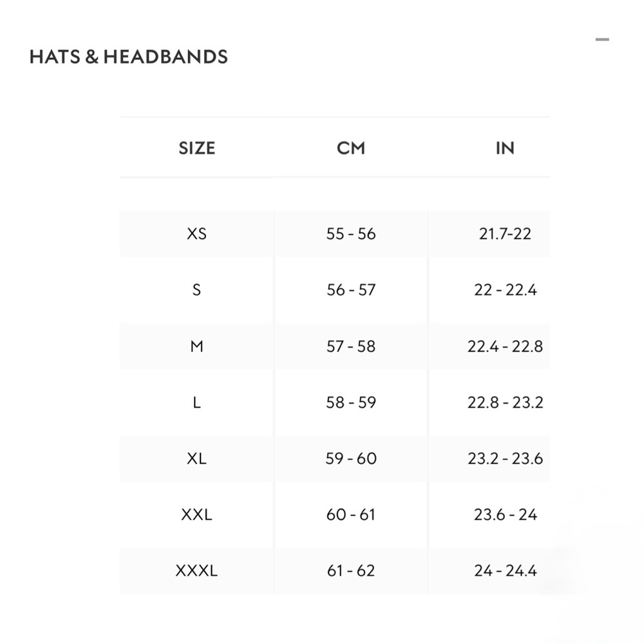The width and height of the screenshot is (644, 644).
Task: Select the S size row label
Action: click(x=196, y=290)
